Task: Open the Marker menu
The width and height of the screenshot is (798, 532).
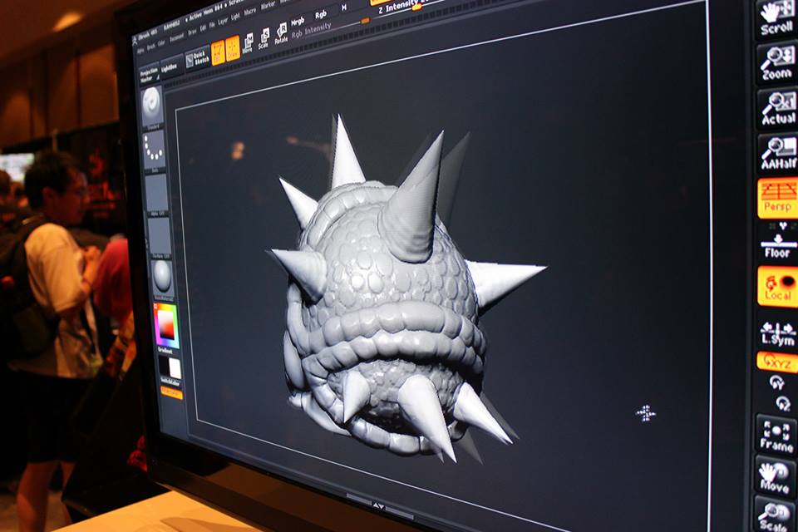Action: pyautogui.click(x=268, y=6)
